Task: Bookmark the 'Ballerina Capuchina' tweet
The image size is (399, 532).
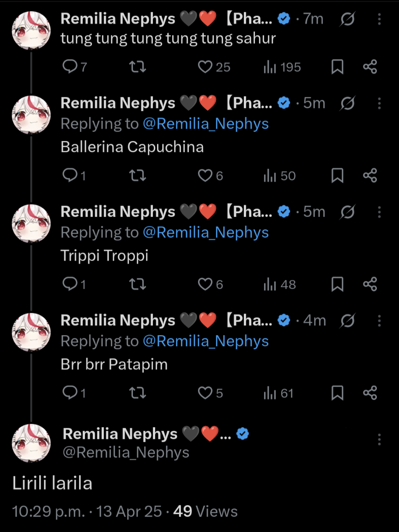Action: [x=338, y=176]
